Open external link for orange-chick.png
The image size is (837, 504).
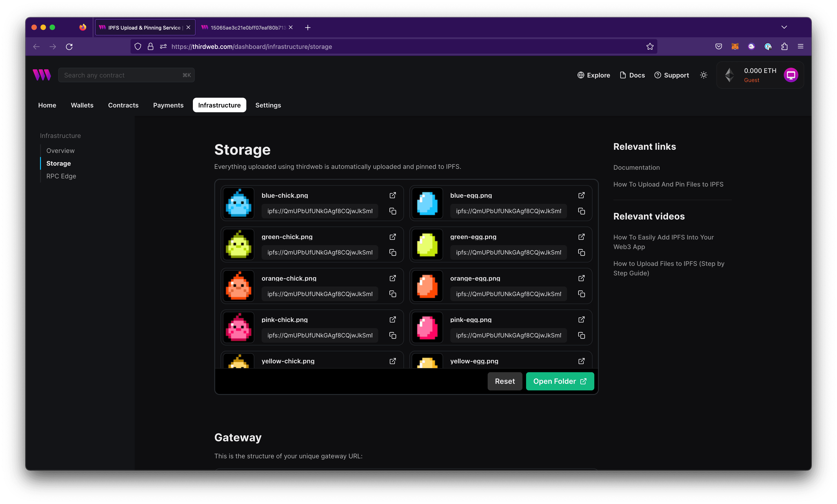(393, 278)
